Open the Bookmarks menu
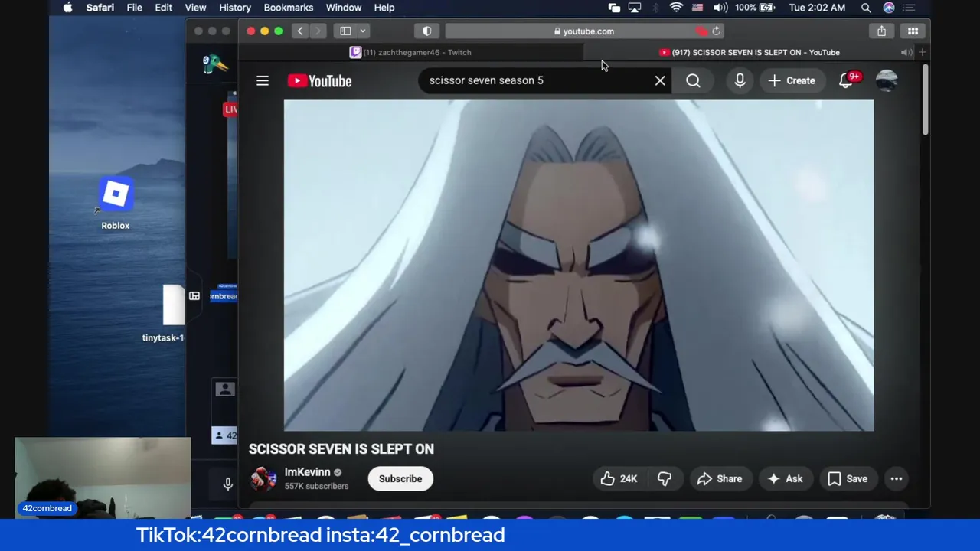Image resolution: width=980 pixels, height=551 pixels. coord(289,8)
